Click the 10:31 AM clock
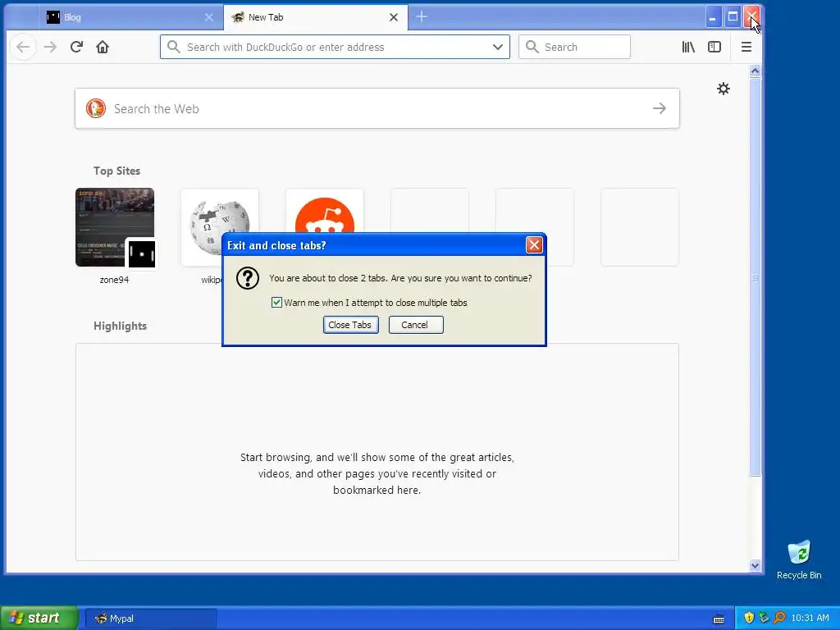This screenshot has height=630, width=840. click(810, 618)
